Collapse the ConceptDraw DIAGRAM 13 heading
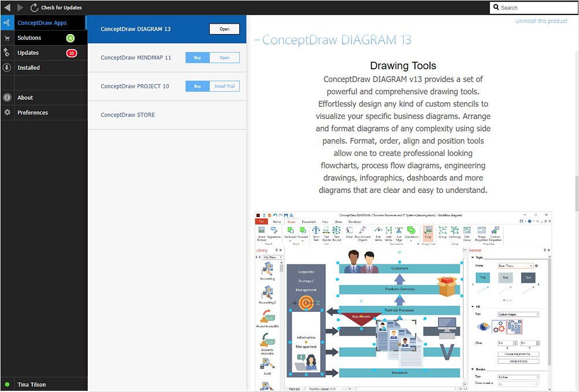Screen dimensions: 579x392 [257, 40]
